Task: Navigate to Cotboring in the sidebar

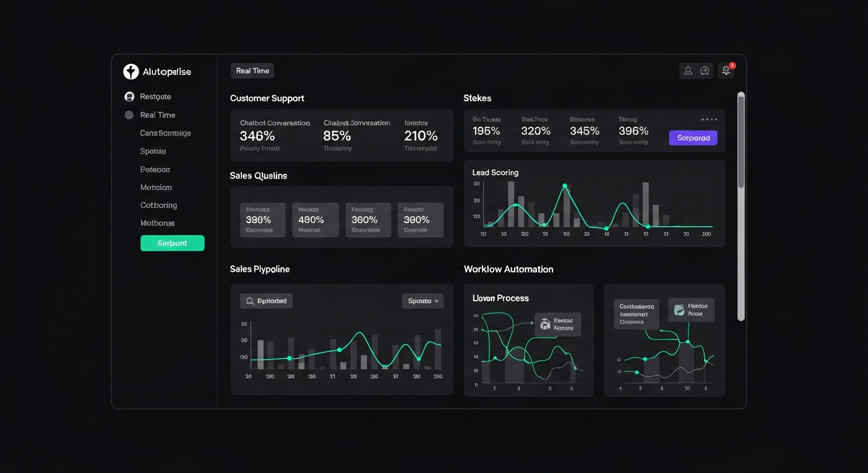Action: point(158,205)
